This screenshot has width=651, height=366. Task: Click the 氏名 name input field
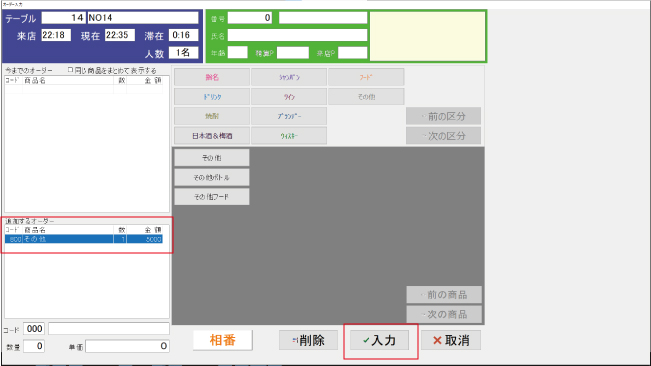click(297, 35)
